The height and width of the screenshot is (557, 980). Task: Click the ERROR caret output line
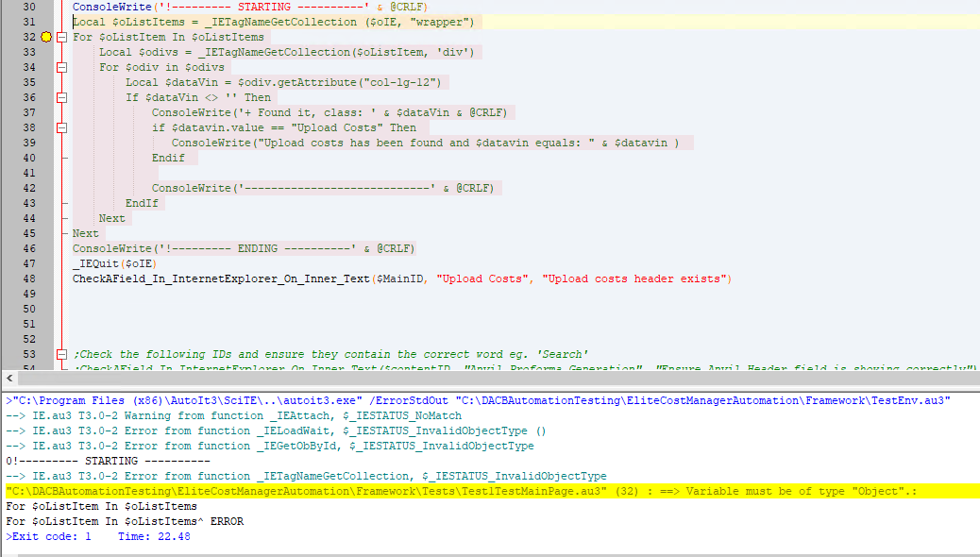(125, 521)
